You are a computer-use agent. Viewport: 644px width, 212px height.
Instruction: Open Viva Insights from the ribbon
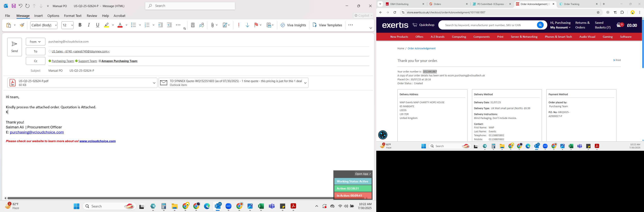pyautogui.click(x=293, y=25)
